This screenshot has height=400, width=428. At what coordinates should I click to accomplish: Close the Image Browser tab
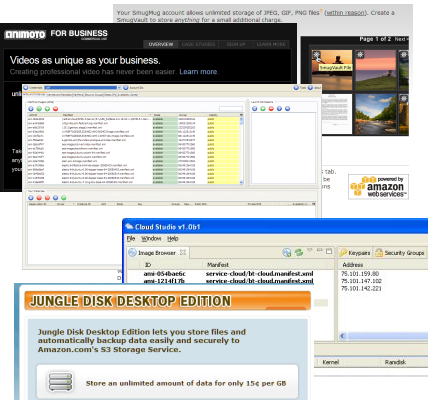point(183,252)
